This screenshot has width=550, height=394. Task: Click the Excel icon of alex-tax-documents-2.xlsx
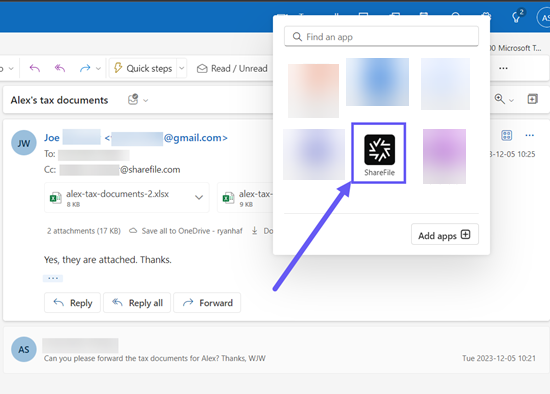(56, 198)
